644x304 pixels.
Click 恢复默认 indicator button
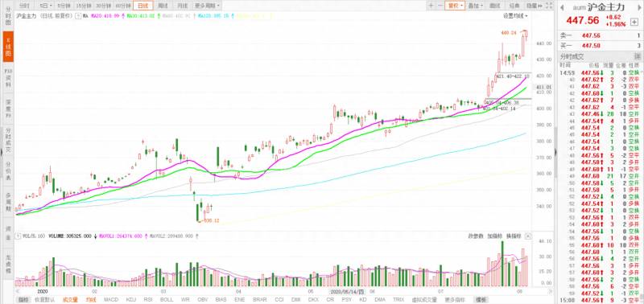click(46, 300)
